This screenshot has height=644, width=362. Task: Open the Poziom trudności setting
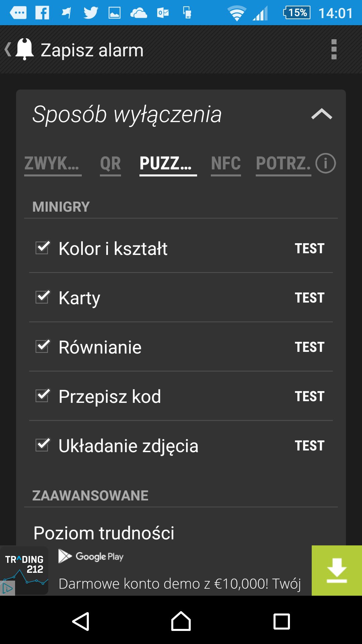[x=181, y=533]
